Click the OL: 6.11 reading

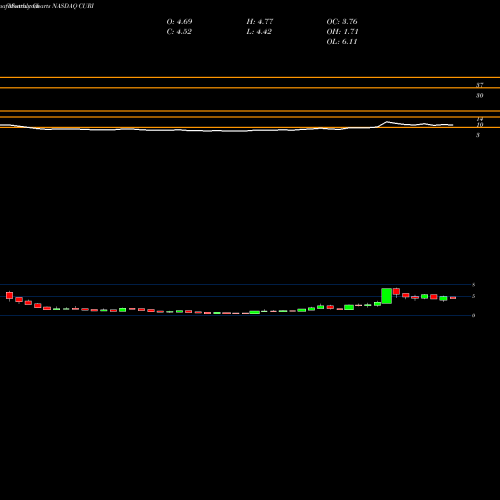pos(342,42)
